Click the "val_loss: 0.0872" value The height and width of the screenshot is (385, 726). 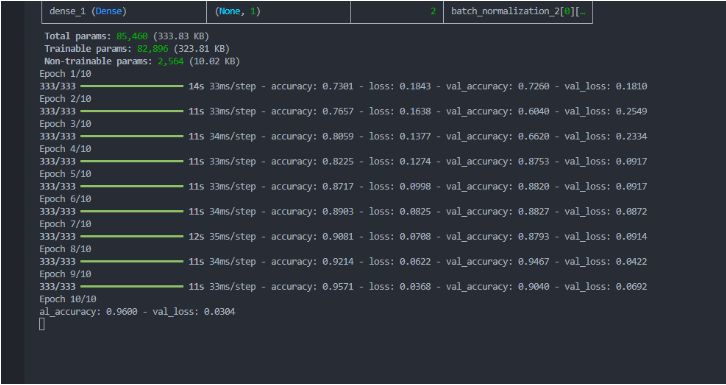[606, 211]
